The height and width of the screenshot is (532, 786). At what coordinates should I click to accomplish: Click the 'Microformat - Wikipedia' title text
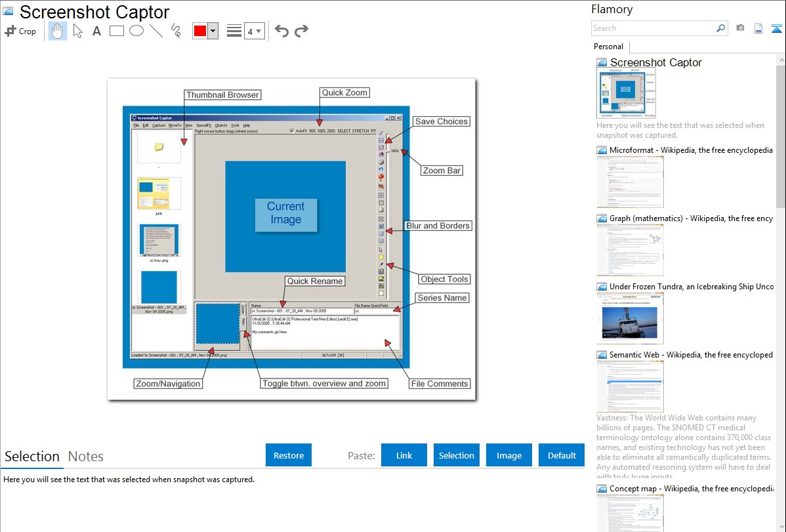691,150
